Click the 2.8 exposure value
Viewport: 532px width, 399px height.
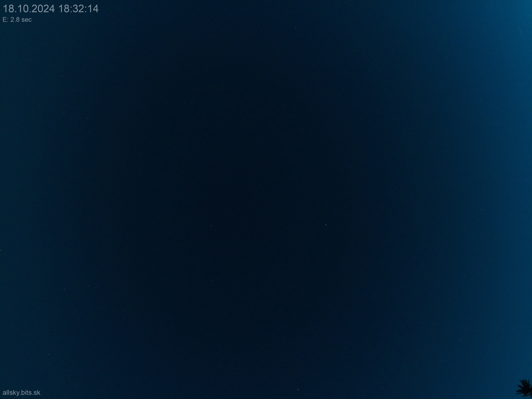coord(15,20)
